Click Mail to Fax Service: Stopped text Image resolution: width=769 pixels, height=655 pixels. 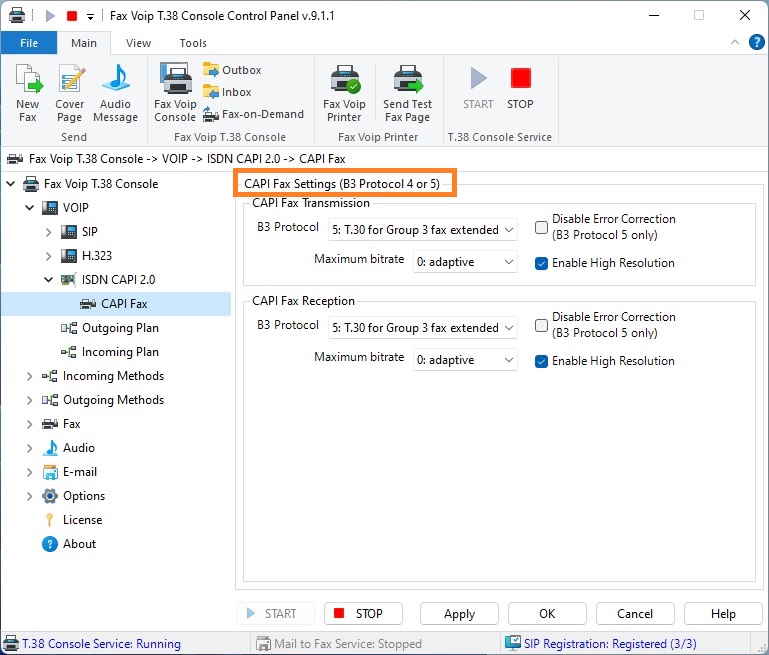tap(348, 643)
